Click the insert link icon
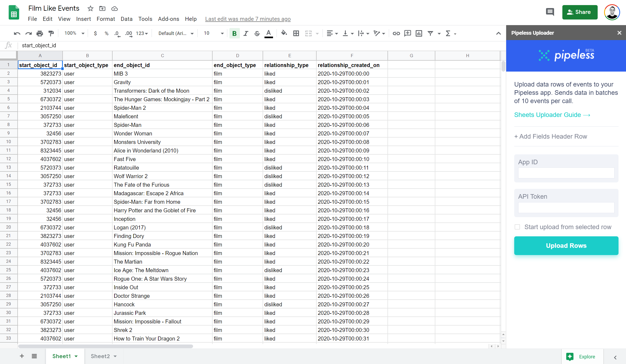Image resolution: width=626 pixels, height=364 pixels. click(396, 33)
